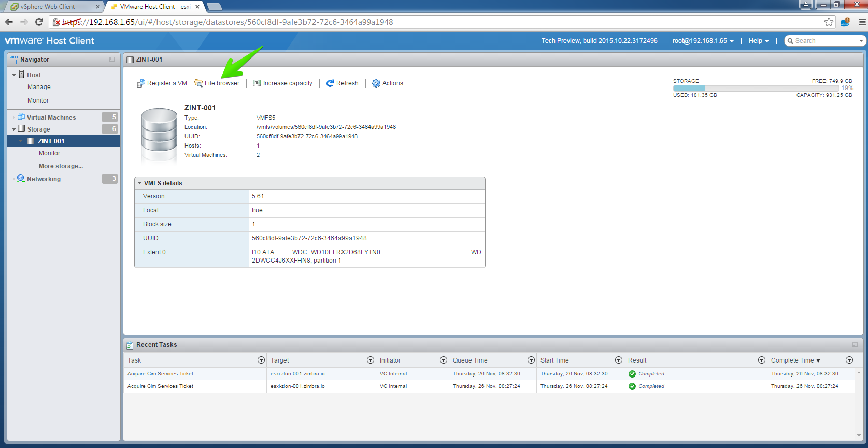Open filter for Queue Time column
This screenshot has width=868, height=448.
tap(531, 360)
